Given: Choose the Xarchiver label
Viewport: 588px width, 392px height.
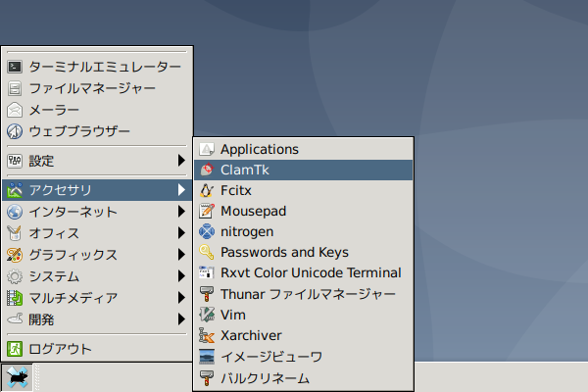Looking at the screenshot, I should tap(251, 335).
